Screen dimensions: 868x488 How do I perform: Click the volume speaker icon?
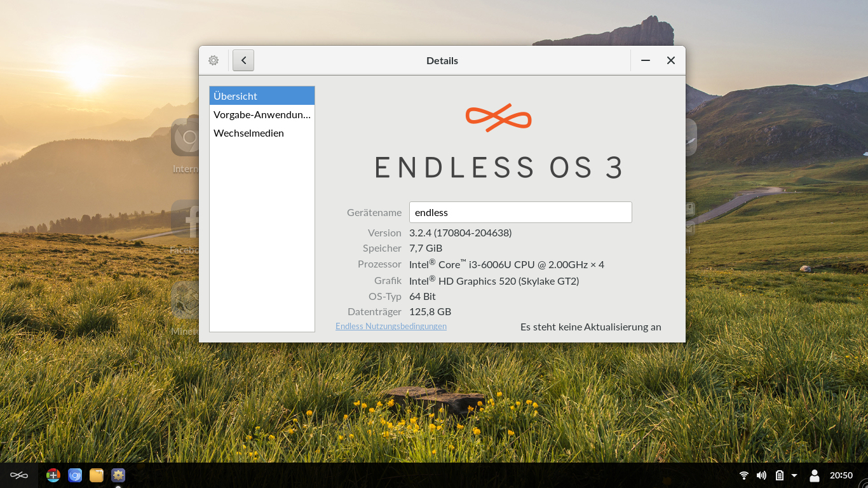point(761,475)
